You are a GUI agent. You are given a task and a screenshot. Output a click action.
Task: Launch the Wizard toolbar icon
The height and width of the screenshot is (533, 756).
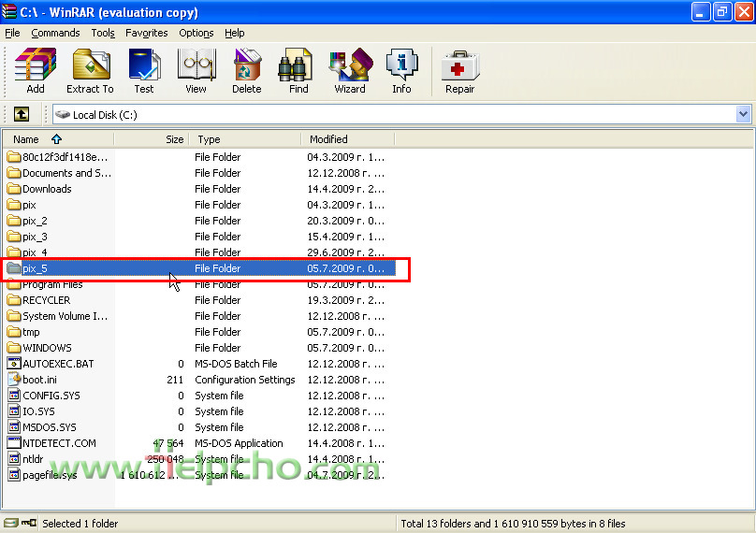click(x=351, y=65)
